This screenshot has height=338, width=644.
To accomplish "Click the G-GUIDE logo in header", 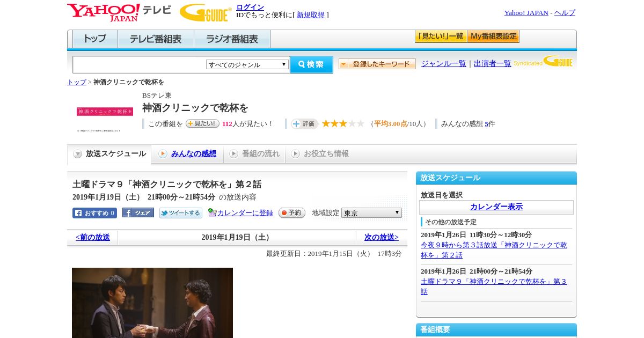I will [206, 13].
